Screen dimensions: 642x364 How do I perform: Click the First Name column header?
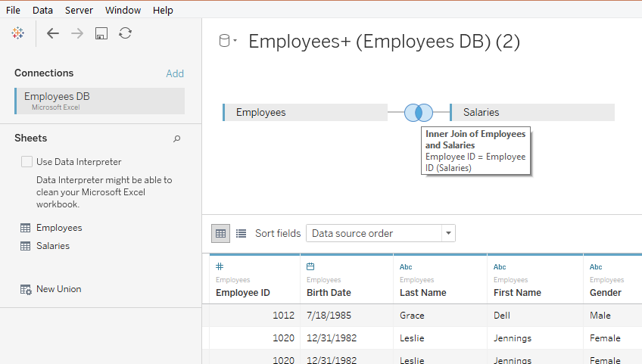click(x=517, y=293)
